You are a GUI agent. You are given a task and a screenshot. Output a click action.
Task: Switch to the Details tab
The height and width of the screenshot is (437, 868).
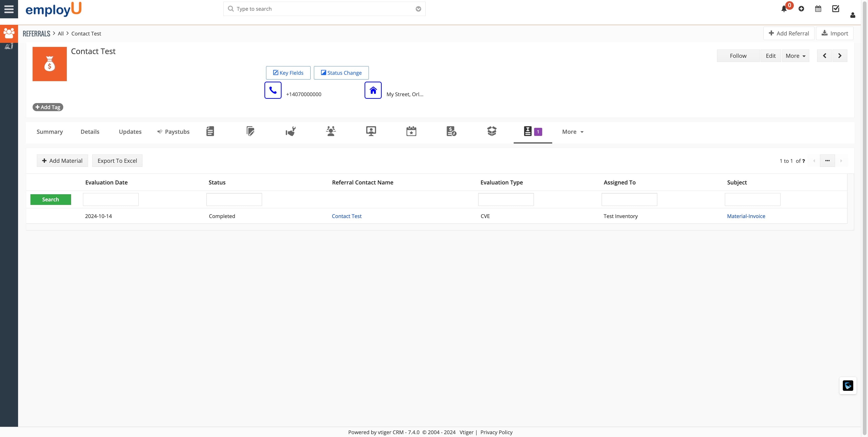coord(90,132)
